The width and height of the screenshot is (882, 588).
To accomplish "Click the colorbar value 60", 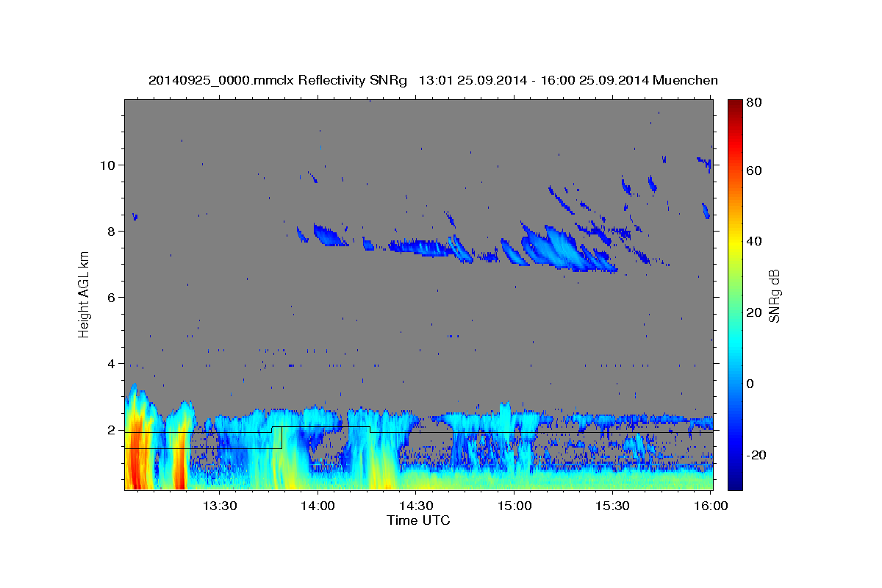I will [x=754, y=171].
